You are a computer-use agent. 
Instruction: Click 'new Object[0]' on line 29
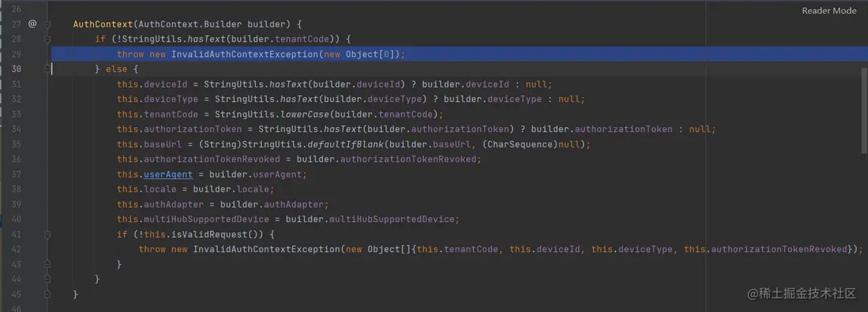point(359,54)
